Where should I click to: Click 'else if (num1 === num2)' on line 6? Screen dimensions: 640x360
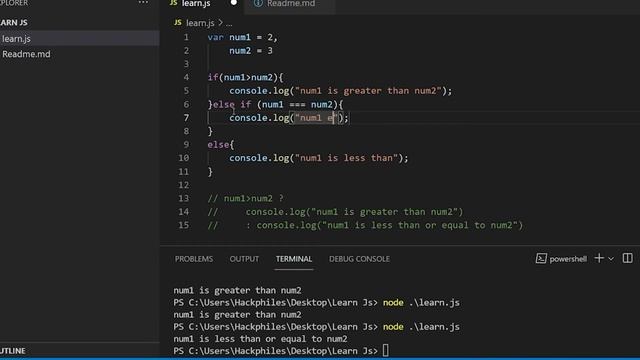tap(276, 104)
